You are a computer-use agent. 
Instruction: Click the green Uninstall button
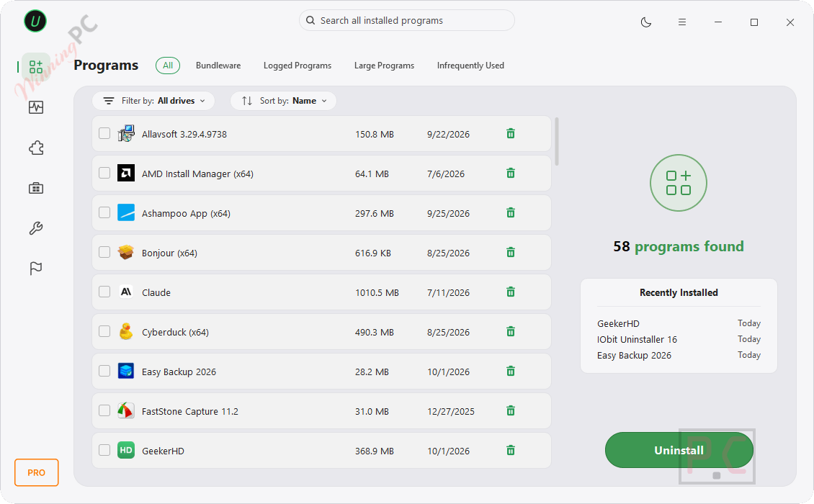point(679,450)
